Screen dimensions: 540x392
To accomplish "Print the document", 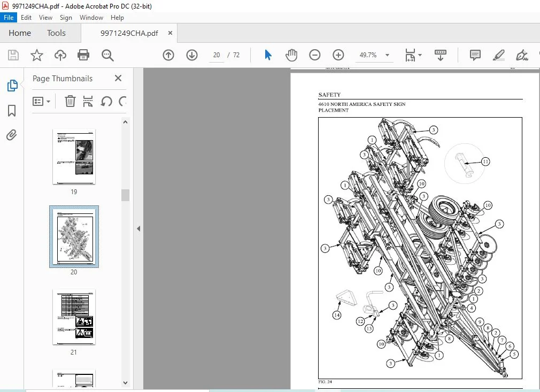I will (83, 55).
